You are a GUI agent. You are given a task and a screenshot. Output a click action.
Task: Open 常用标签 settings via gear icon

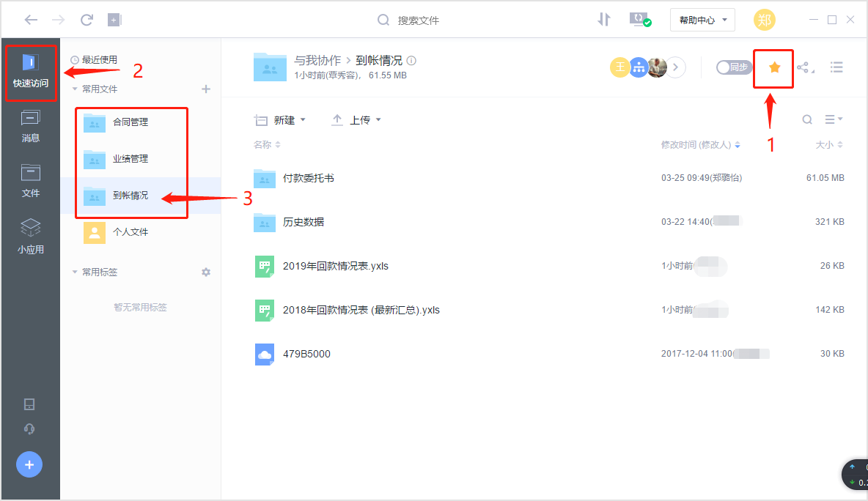[x=206, y=272]
